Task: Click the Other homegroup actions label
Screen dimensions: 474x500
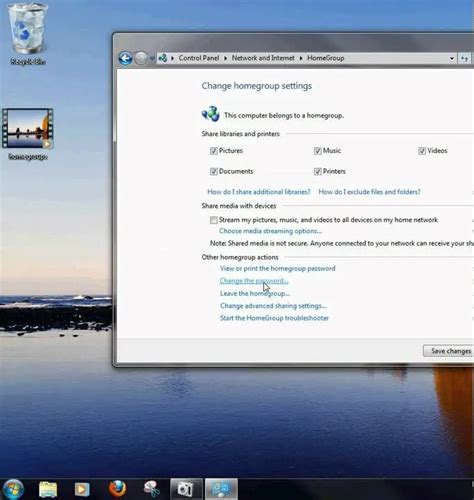Action: (x=240, y=257)
